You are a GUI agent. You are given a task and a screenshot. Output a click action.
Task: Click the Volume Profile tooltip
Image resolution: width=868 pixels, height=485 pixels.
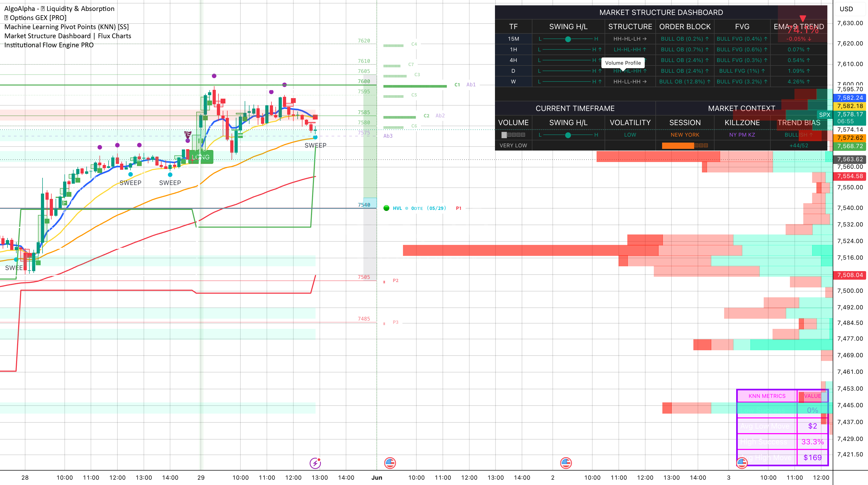pyautogui.click(x=623, y=63)
